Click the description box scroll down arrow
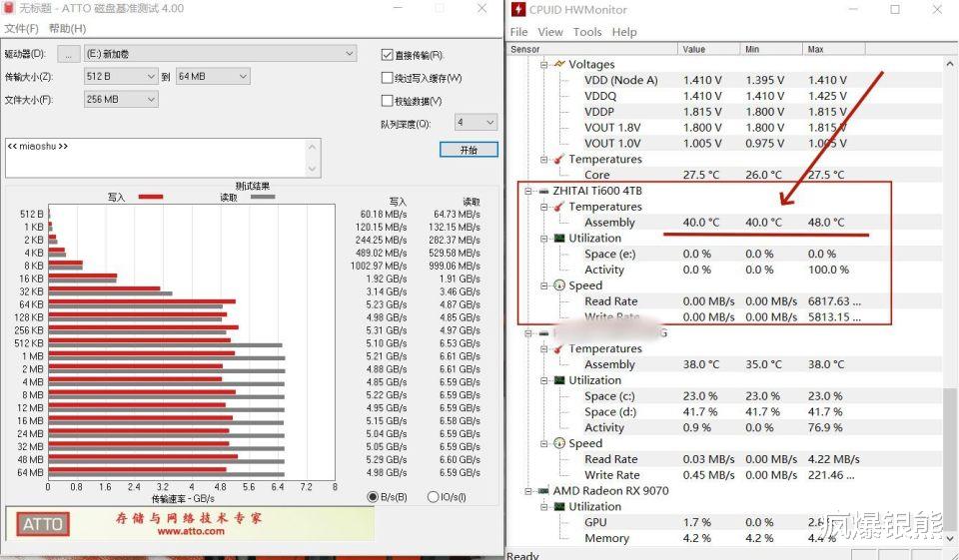The height and width of the screenshot is (560, 959). tap(313, 169)
